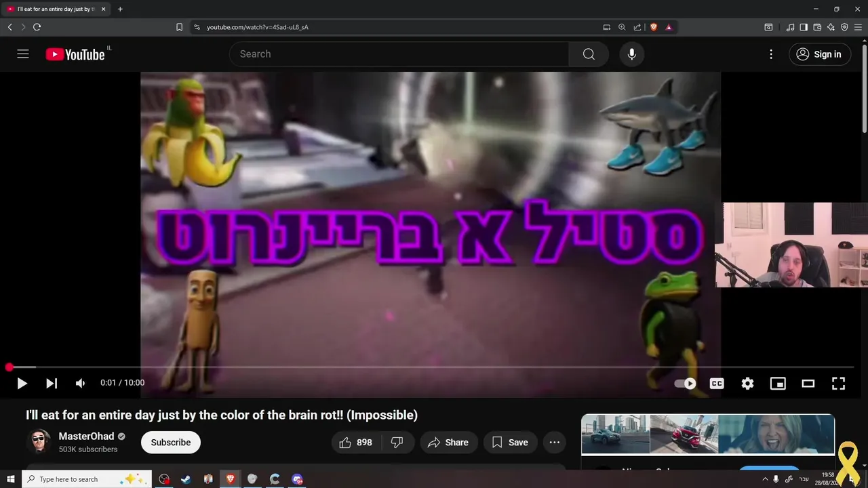Viewport: 868px width, 488px height.
Task: Open Leo AI sparkle icon
Action: click(x=831, y=27)
